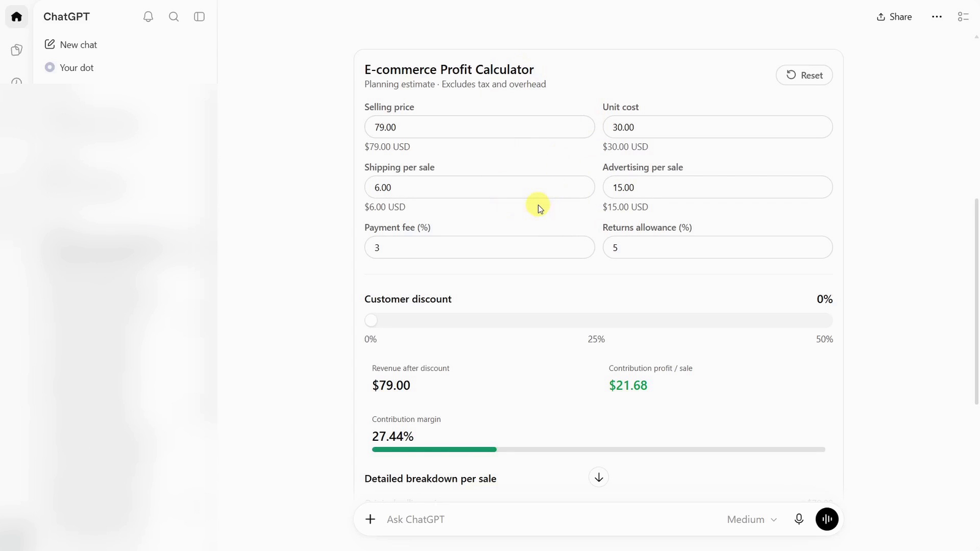The width and height of the screenshot is (980, 551).
Task: Click the ChatGPT title in sidebar
Action: click(67, 17)
